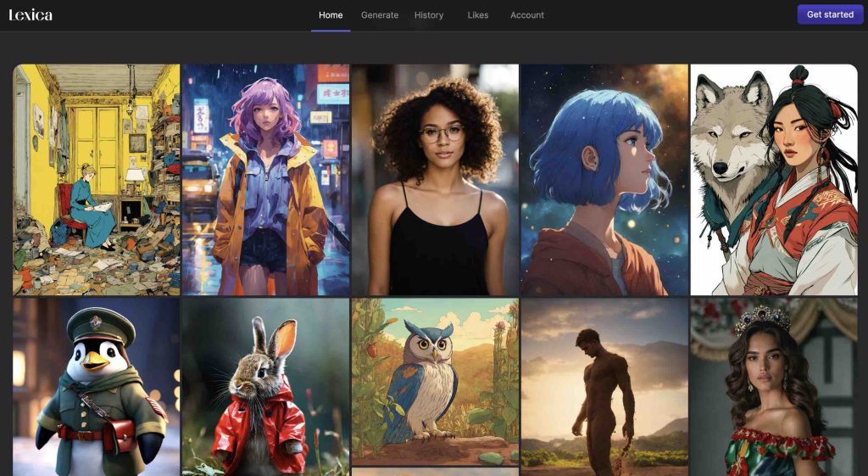Open the curly-haired woman with glasses photo

point(435,180)
